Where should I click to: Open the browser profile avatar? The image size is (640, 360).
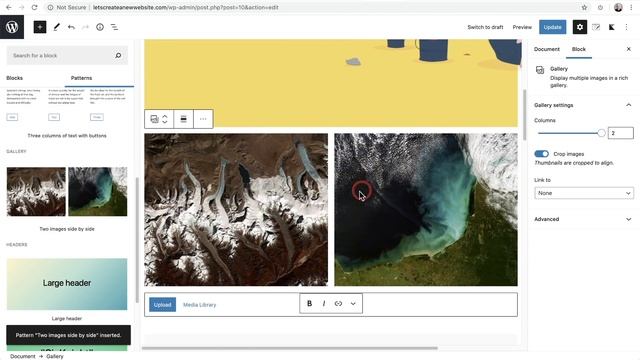(x=618, y=7)
